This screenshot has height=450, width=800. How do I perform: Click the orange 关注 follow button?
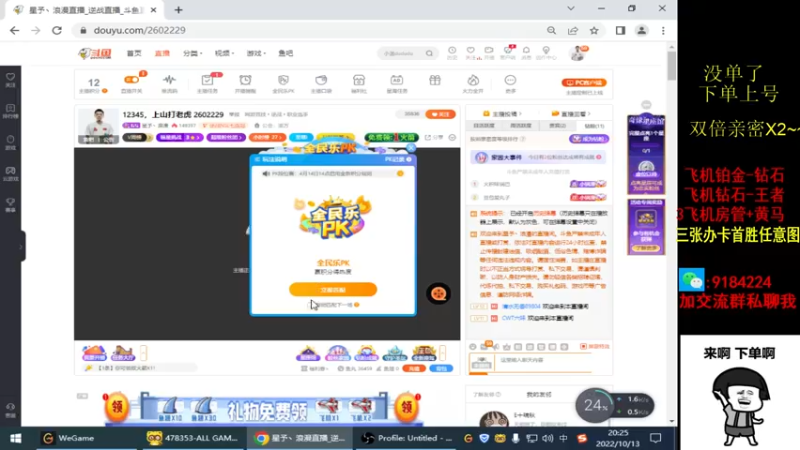click(x=440, y=114)
